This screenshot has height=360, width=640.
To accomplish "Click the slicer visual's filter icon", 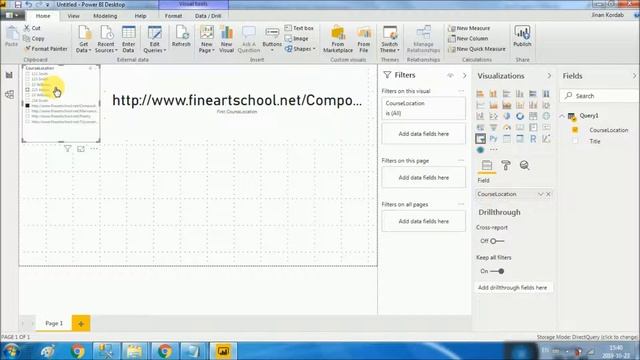I will pos(68,149).
